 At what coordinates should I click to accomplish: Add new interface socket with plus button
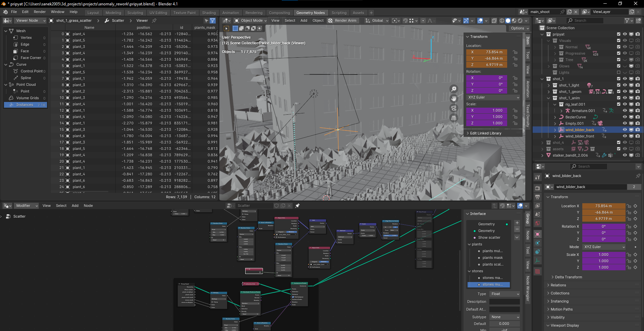tap(517, 223)
